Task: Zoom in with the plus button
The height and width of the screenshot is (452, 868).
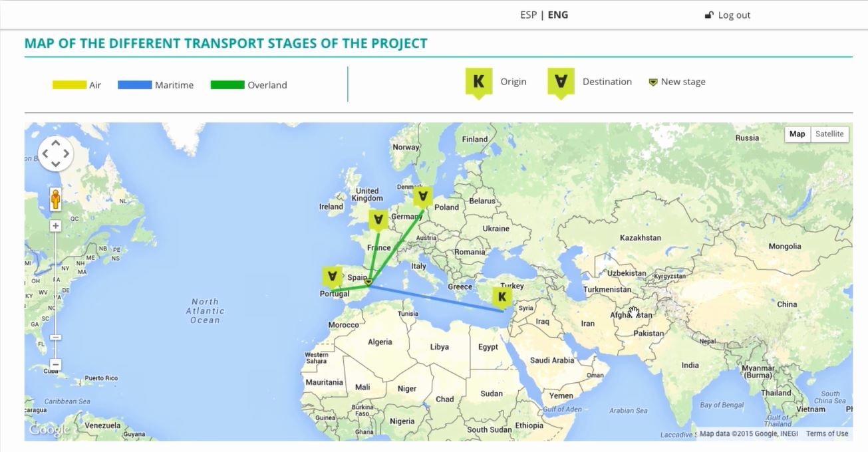Action: click(56, 226)
